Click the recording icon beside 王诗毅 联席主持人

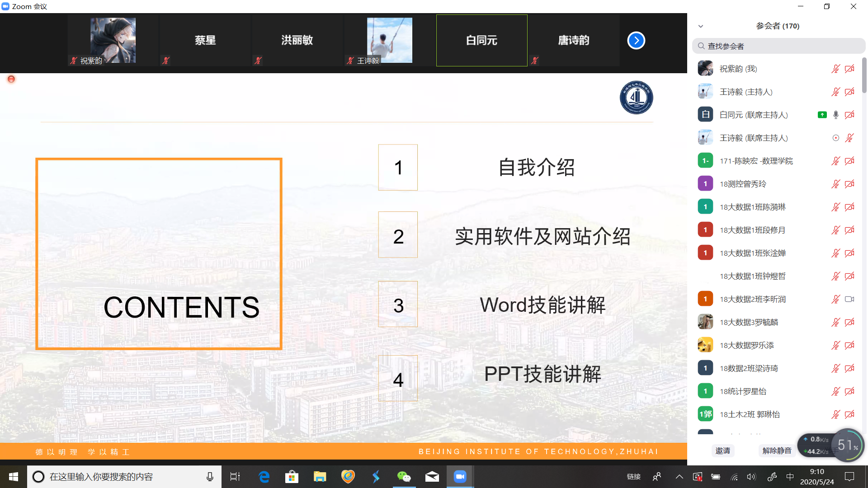tap(835, 138)
